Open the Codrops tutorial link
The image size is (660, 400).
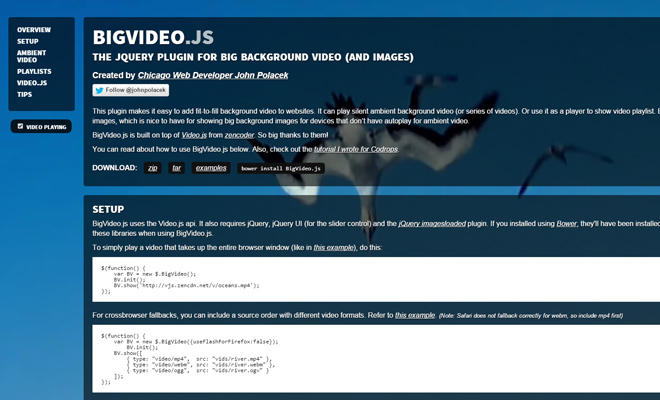click(x=356, y=149)
